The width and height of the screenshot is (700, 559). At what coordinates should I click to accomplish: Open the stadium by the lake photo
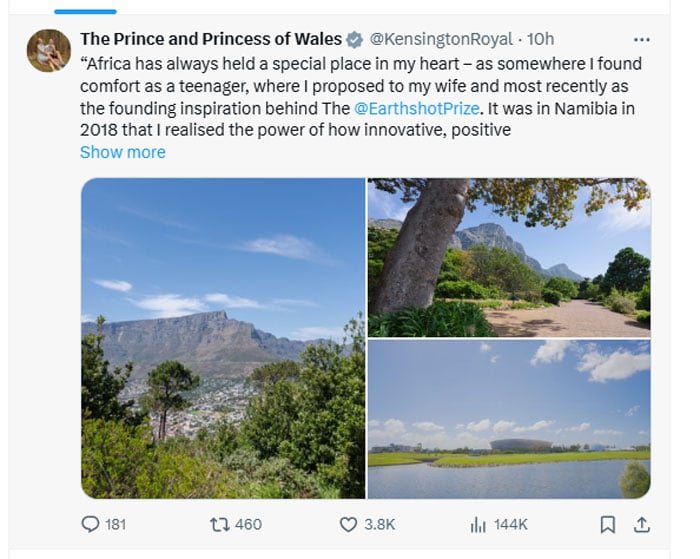click(509, 419)
